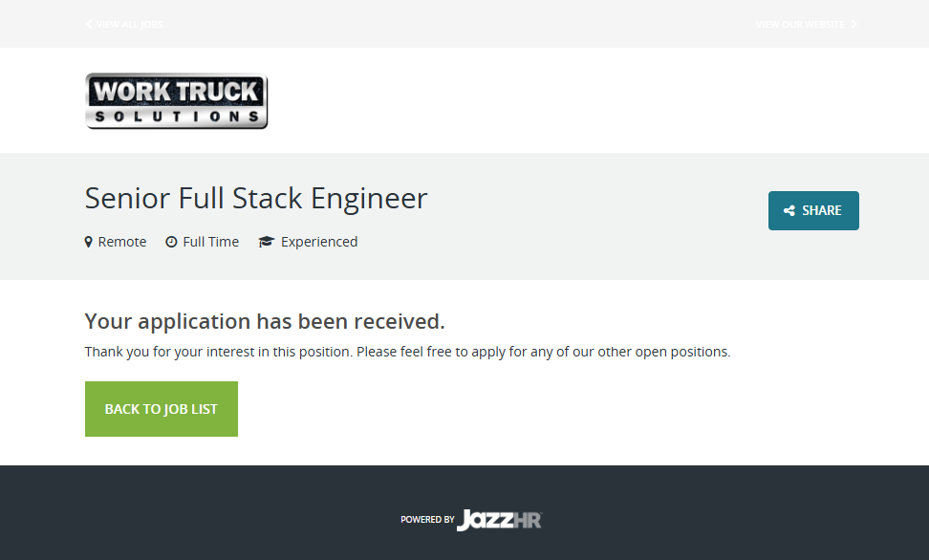Select the Experienced level label
Screen dimensions: 929x560
[319, 242]
